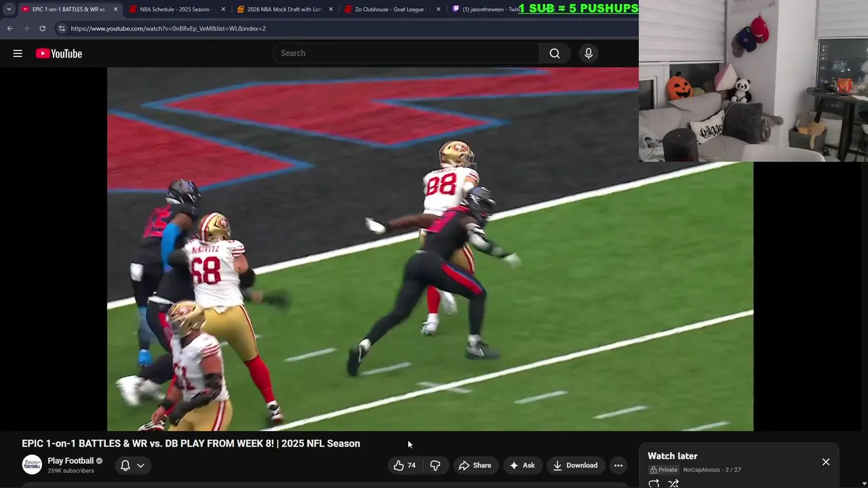Go to YouTube home via logo
The width and height of the screenshot is (868, 488).
tap(59, 54)
